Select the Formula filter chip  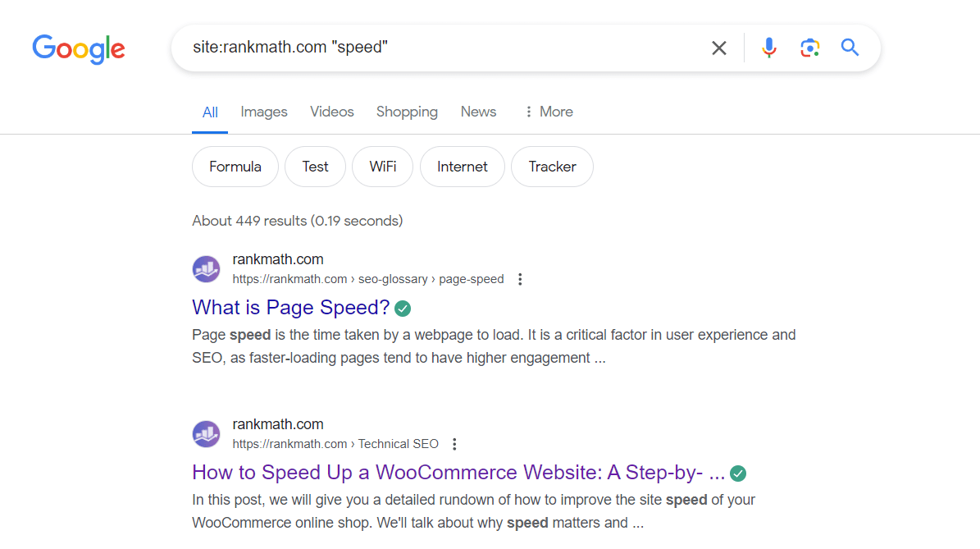point(235,166)
